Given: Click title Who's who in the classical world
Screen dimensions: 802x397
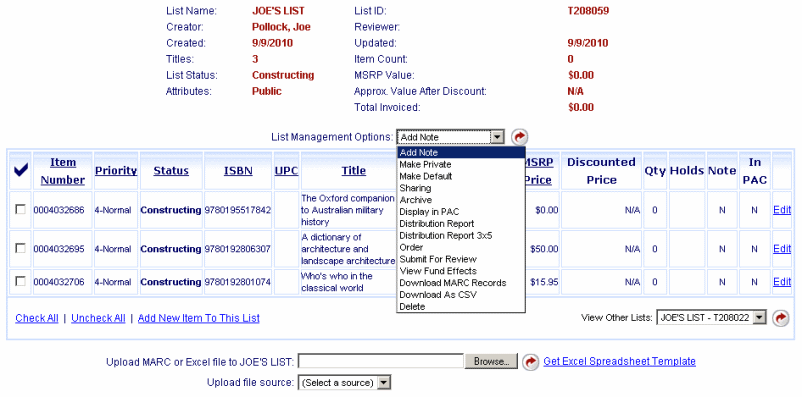Looking at the screenshot, I should [337, 282].
